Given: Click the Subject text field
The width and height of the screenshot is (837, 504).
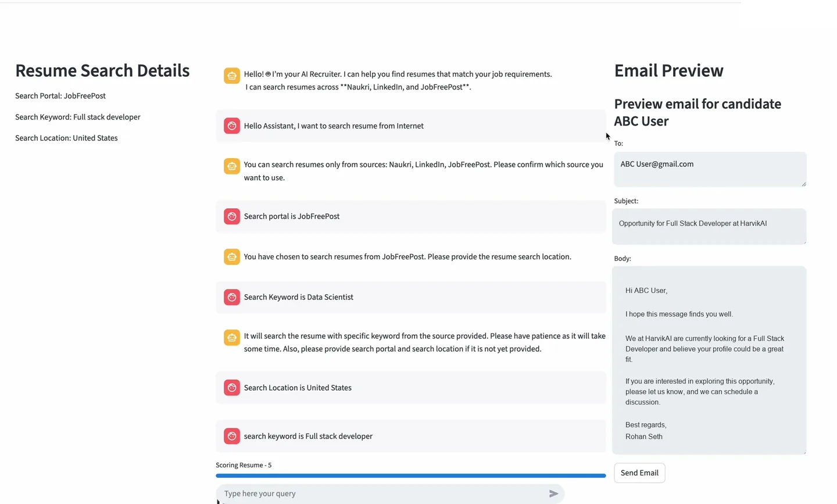Looking at the screenshot, I should click(x=709, y=226).
